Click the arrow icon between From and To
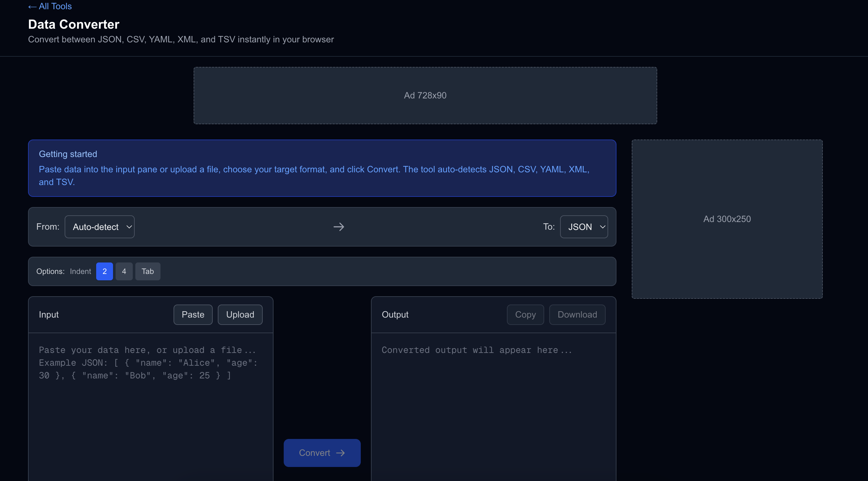Screen dimensions: 868x481 pyautogui.click(x=339, y=226)
